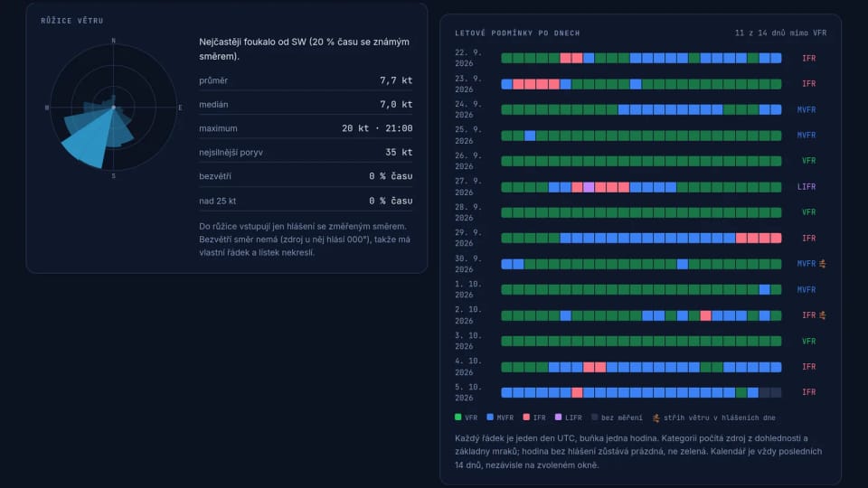Screen dimensions: 868x488
Task: Click the blue MVFR cell in 1. 10. 2026 row
Action: 765,289
